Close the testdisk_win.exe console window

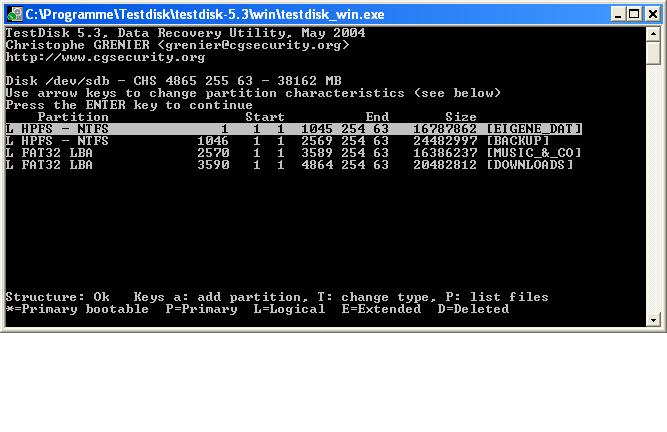[653, 14]
